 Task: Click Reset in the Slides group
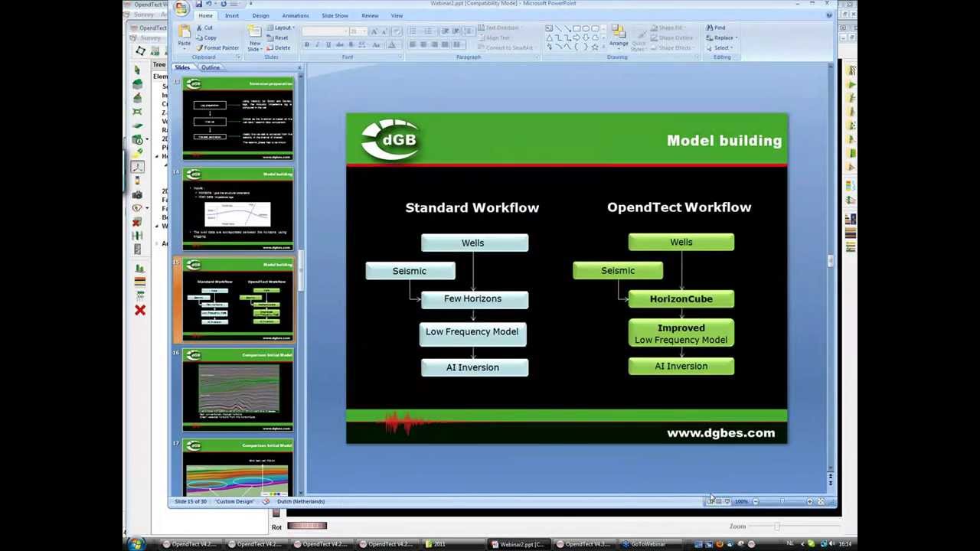(279, 37)
